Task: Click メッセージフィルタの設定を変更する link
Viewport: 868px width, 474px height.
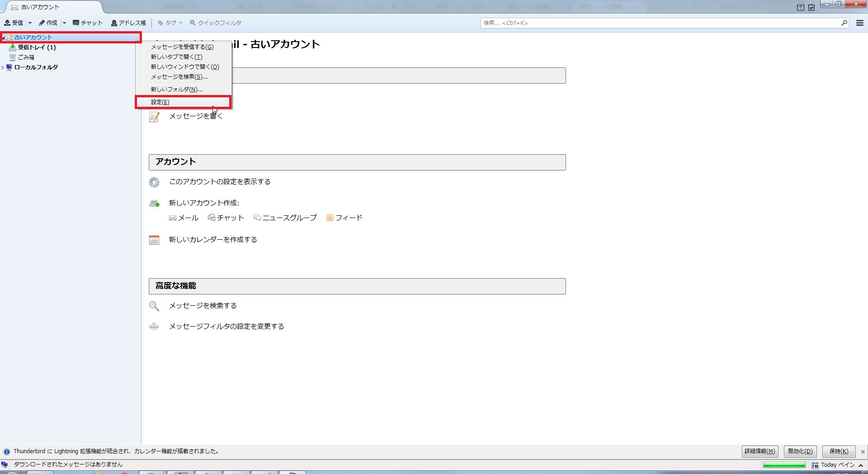Action: tap(226, 326)
